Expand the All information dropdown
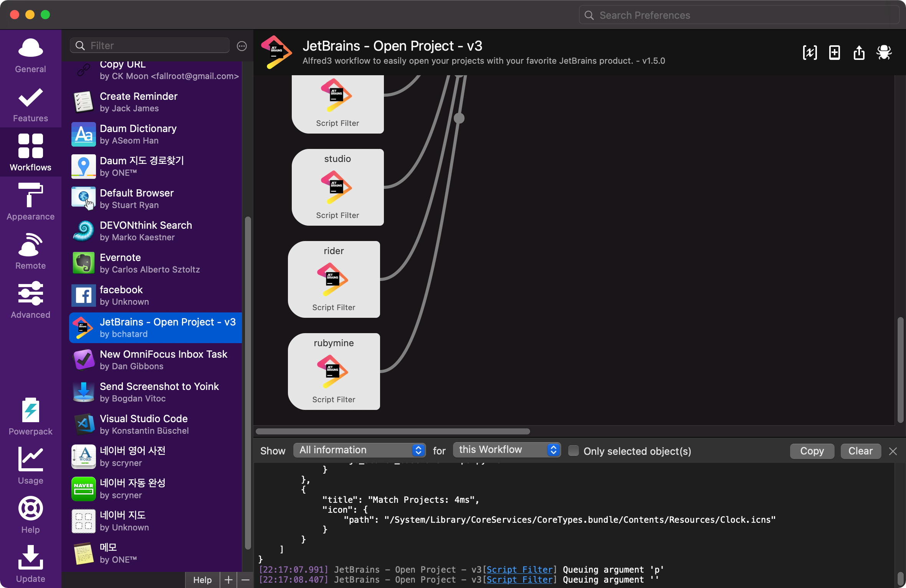 (x=359, y=450)
